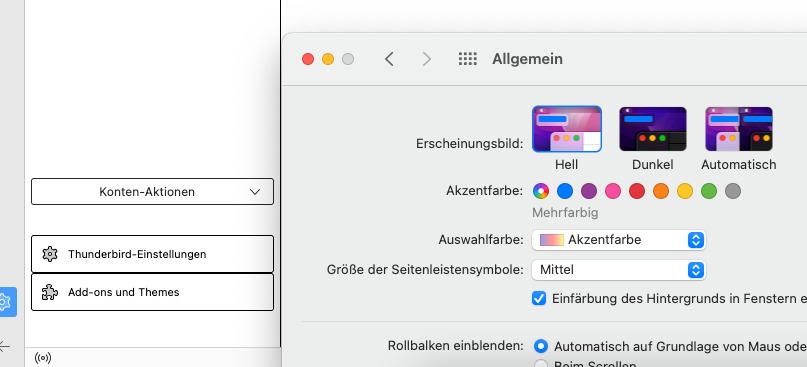The width and height of the screenshot is (807, 367).
Task: Click the Hell caption below the thumbnail
Action: (x=567, y=165)
